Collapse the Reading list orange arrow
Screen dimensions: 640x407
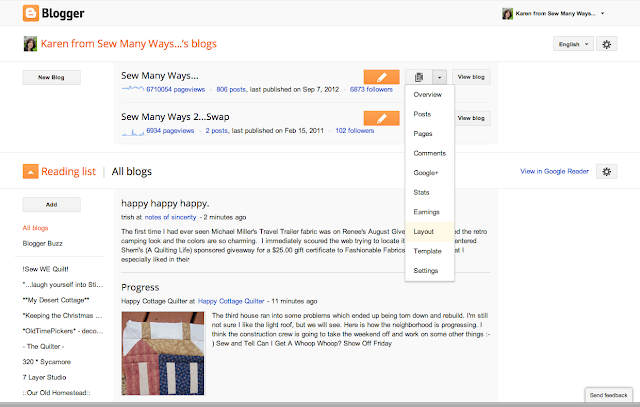click(x=31, y=171)
